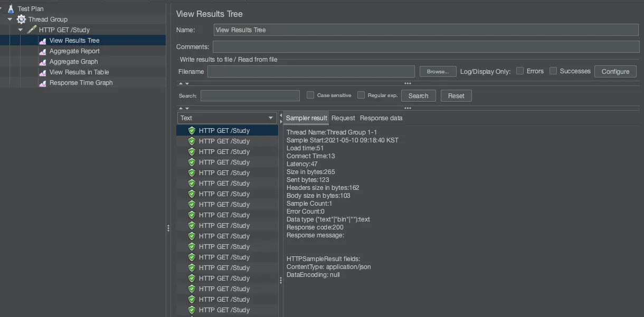The image size is (644, 317).
Task: Click the Configure button
Action: point(615,72)
